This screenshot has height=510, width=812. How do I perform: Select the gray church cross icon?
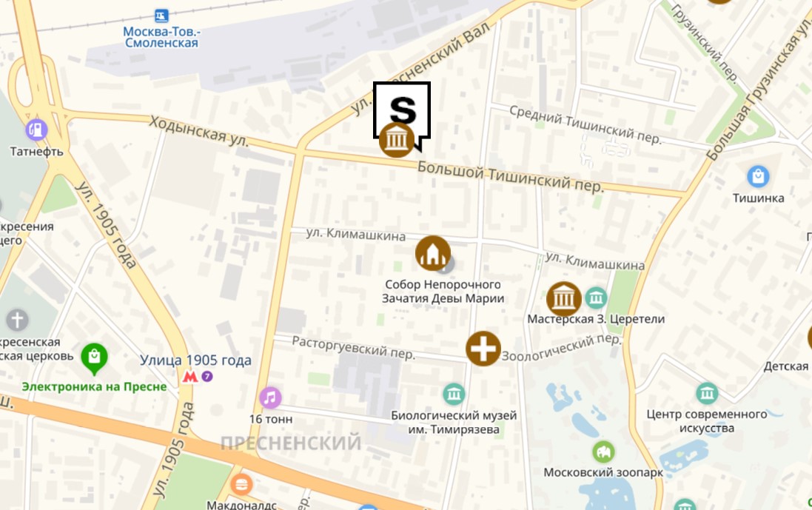click(x=17, y=320)
